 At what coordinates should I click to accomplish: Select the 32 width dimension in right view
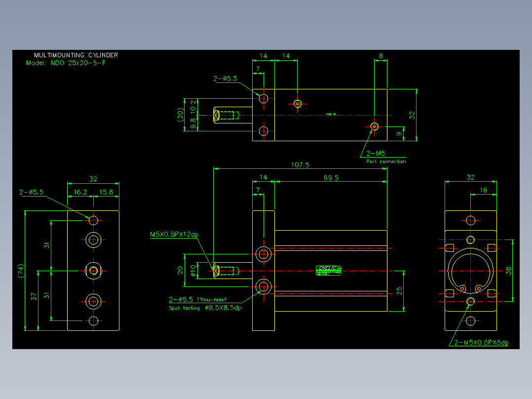tap(471, 177)
